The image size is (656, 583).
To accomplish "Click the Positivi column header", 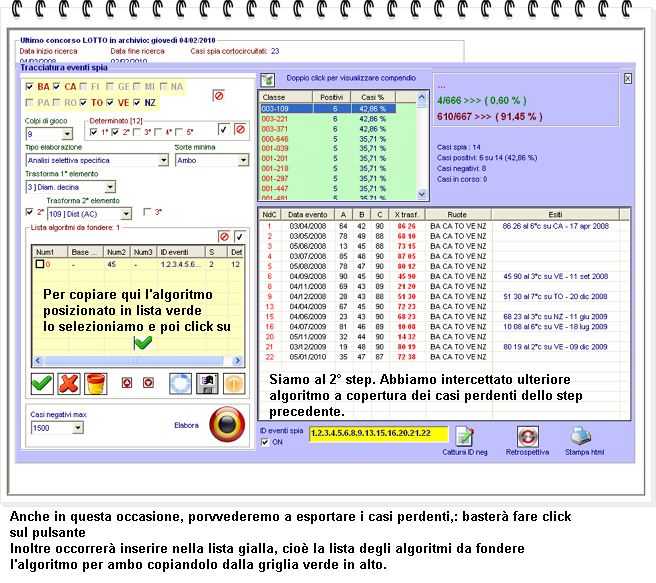I will [331, 97].
